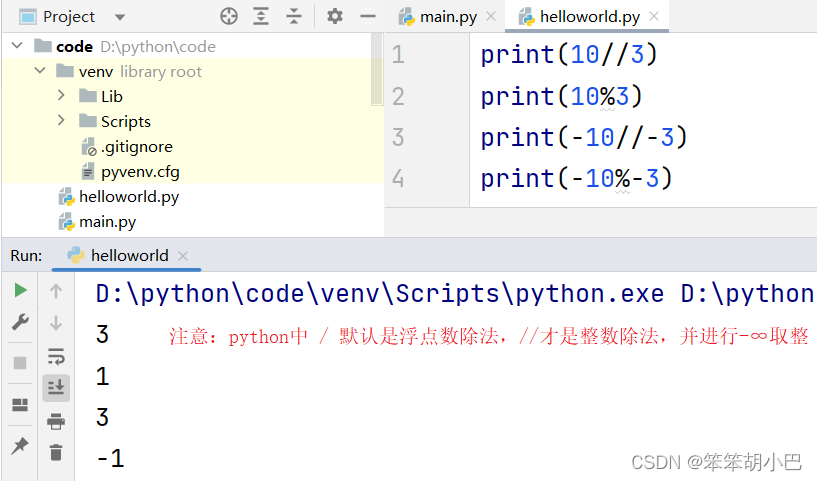The width and height of the screenshot is (817, 481).
Task: Select the helloworld tab in Run panel
Action: coord(128,255)
